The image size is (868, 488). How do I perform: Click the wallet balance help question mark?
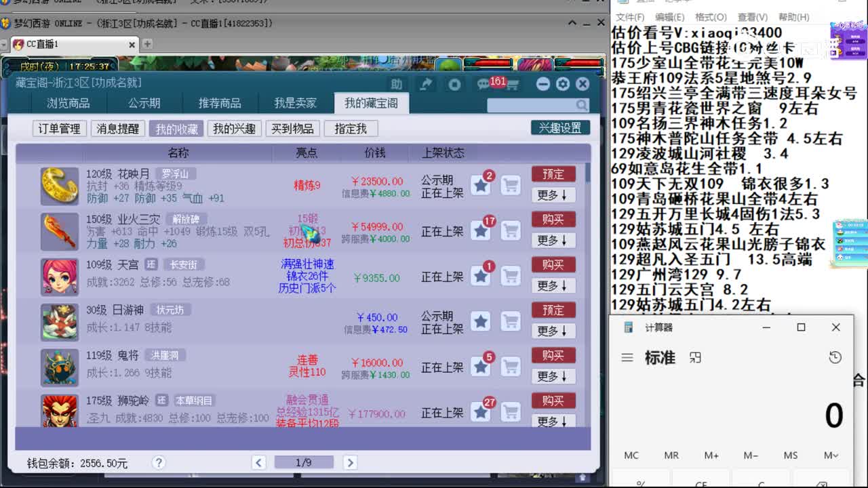pos(159,463)
